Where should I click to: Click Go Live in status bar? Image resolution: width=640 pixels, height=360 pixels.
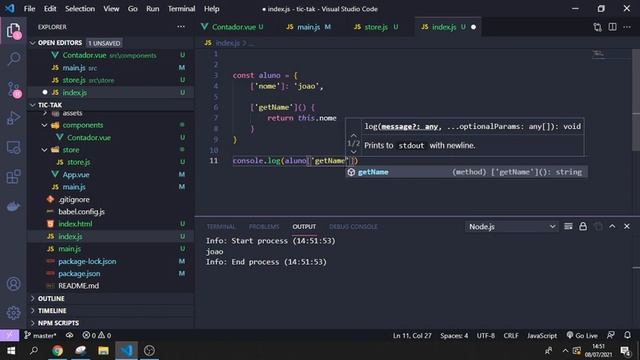point(582,336)
